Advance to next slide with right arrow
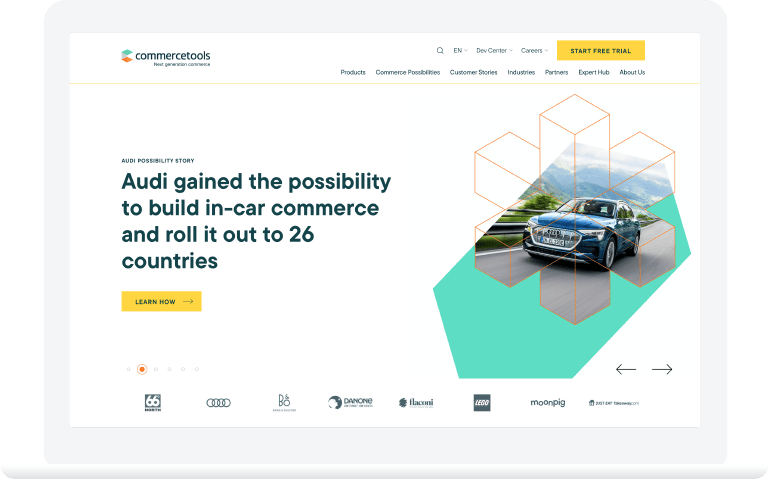 (x=662, y=369)
